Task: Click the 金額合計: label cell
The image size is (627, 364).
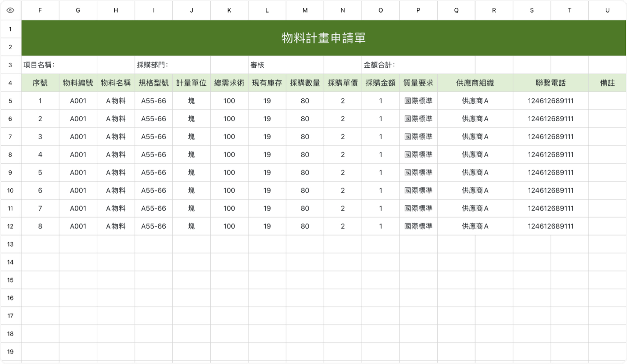Action: pyautogui.click(x=418, y=65)
